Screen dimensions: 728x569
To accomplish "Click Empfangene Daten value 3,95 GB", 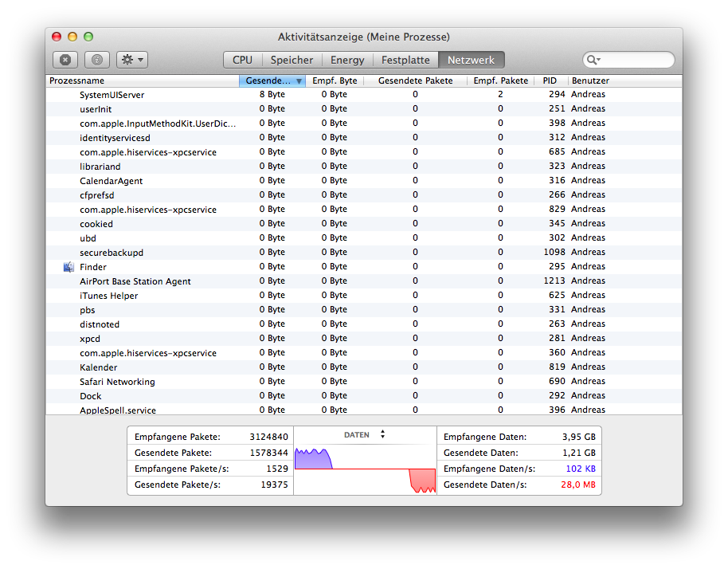I will click(x=578, y=437).
